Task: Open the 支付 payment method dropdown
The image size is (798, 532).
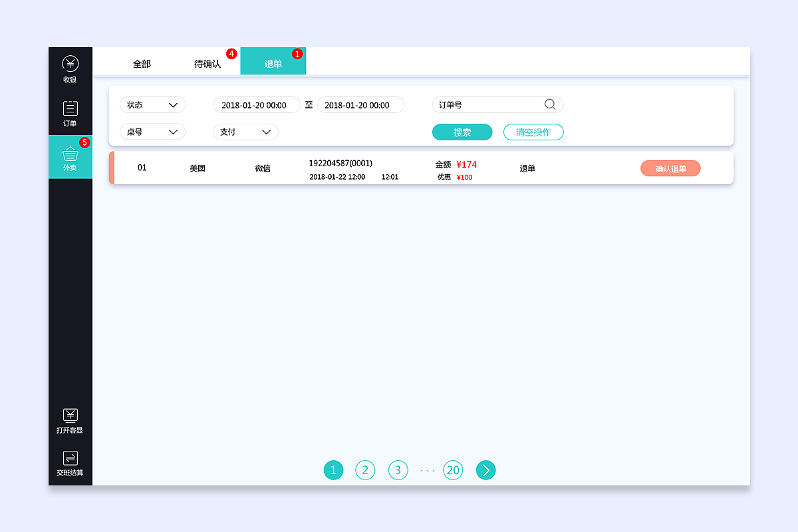Action: (245, 132)
